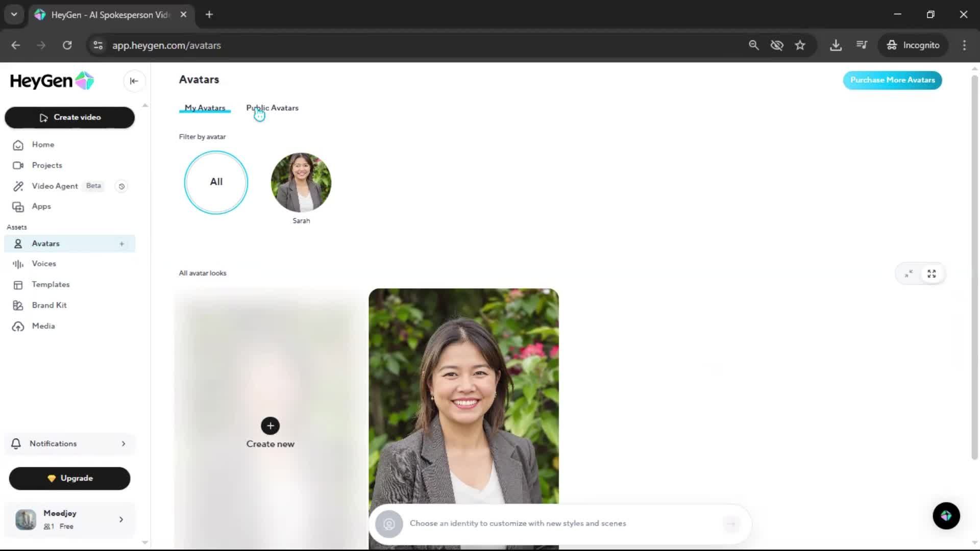980x551 pixels.
Task: Switch to expanded avatar grid view
Action: pyautogui.click(x=932, y=274)
